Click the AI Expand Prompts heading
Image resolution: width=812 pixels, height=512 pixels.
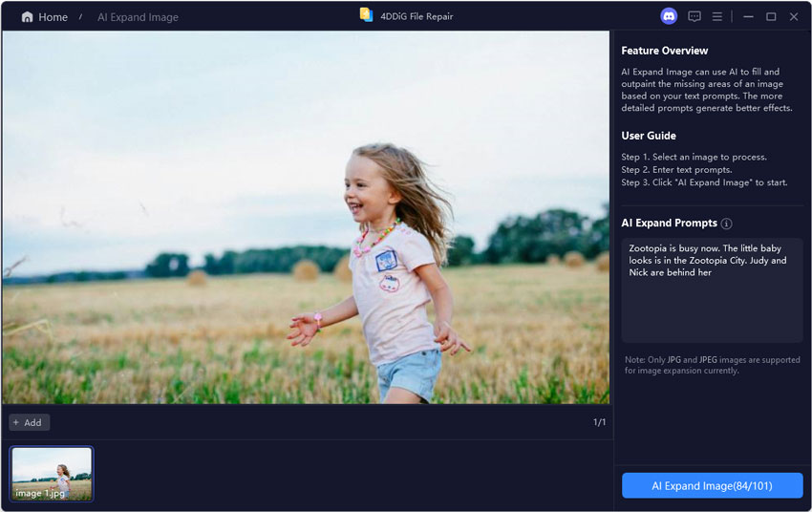click(x=669, y=224)
